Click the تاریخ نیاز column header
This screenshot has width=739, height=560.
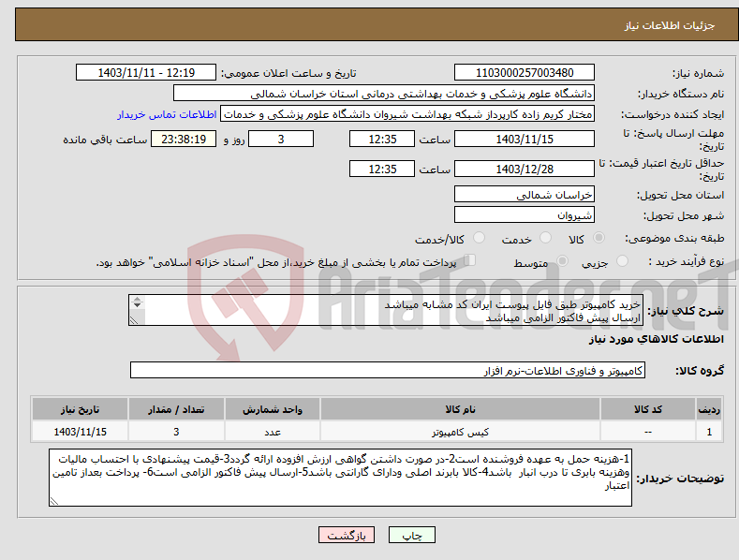81,409
